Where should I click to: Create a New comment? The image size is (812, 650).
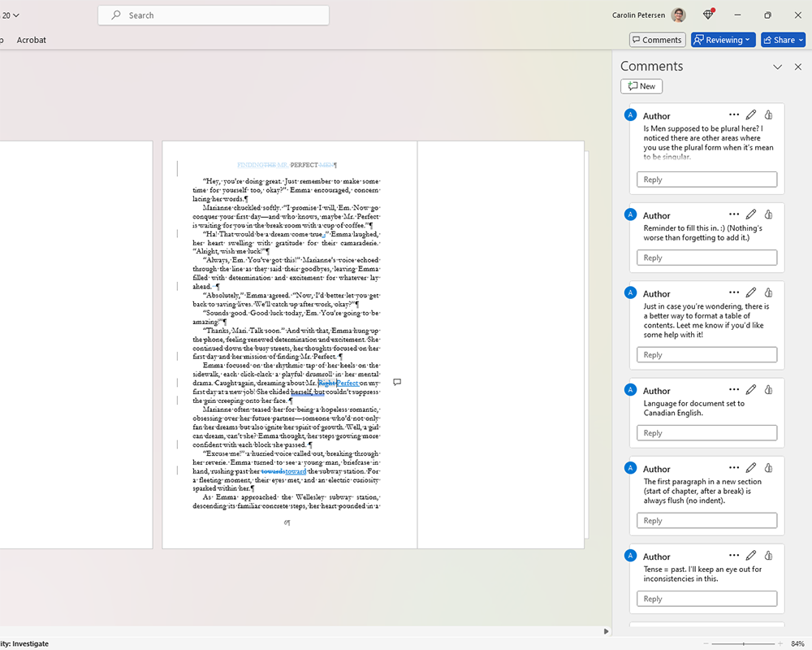641,86
